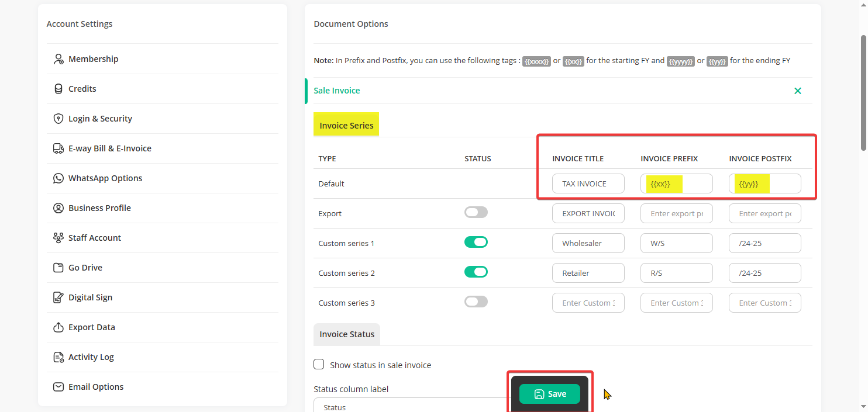Click the Login & Security shield icon
Image resolution: width=868 pixels, height=412 pixels.
pyautogui.click(x=58, y=119)
